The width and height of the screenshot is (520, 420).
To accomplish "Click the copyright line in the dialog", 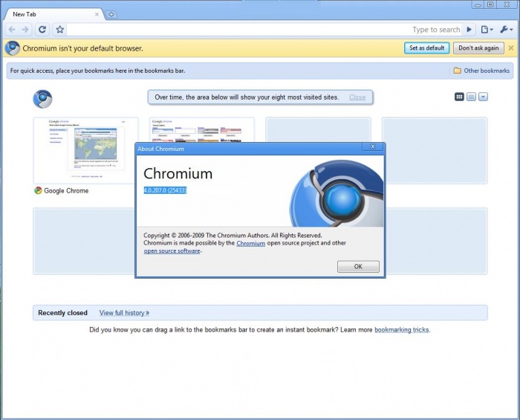I will coord(233,235).
